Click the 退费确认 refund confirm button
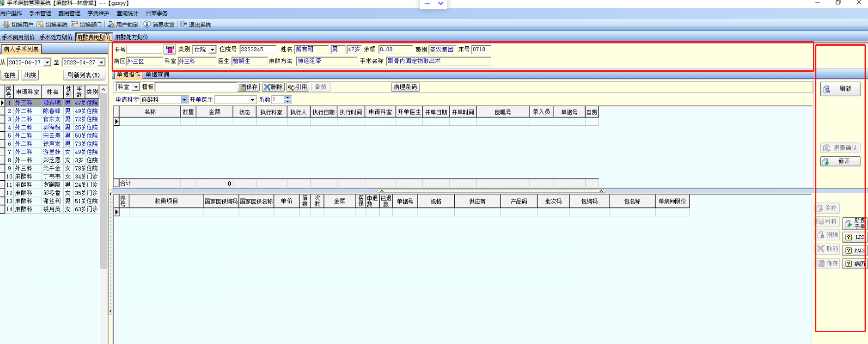This screenshot has height=344, width=868. (840, 147)
